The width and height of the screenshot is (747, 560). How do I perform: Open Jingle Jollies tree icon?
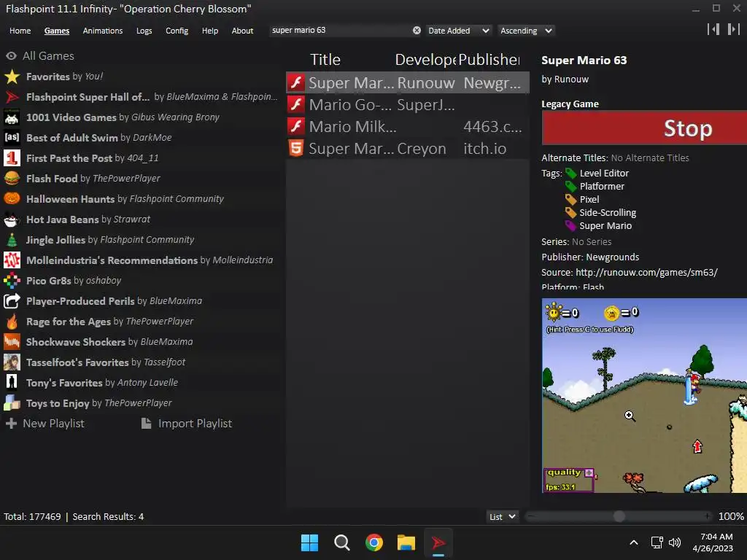[x=12, y=240]
